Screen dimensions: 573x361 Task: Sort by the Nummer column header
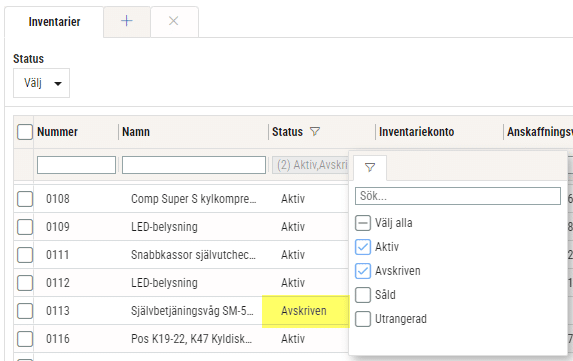[57, 132]
